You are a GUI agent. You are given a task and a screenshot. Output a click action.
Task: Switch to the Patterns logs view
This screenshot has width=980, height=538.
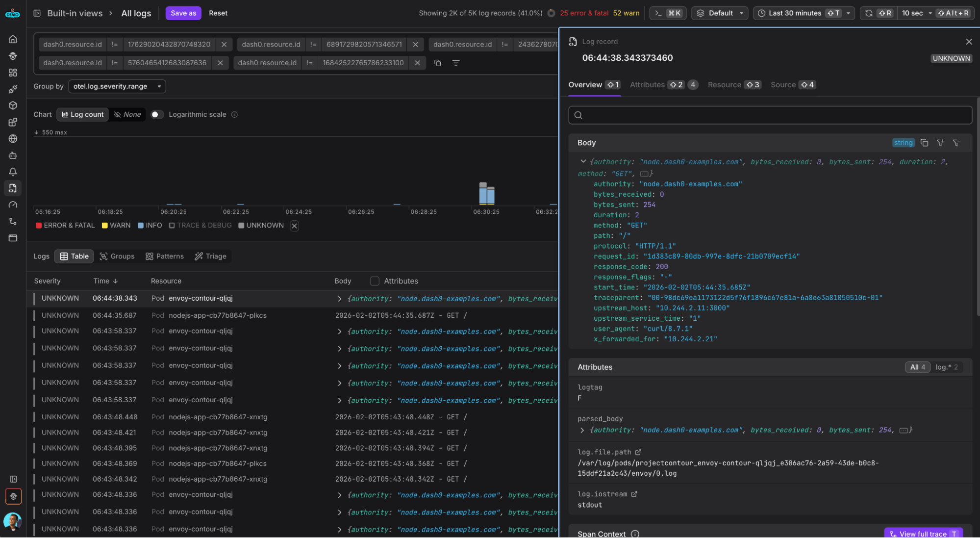[x=164, y=256]
